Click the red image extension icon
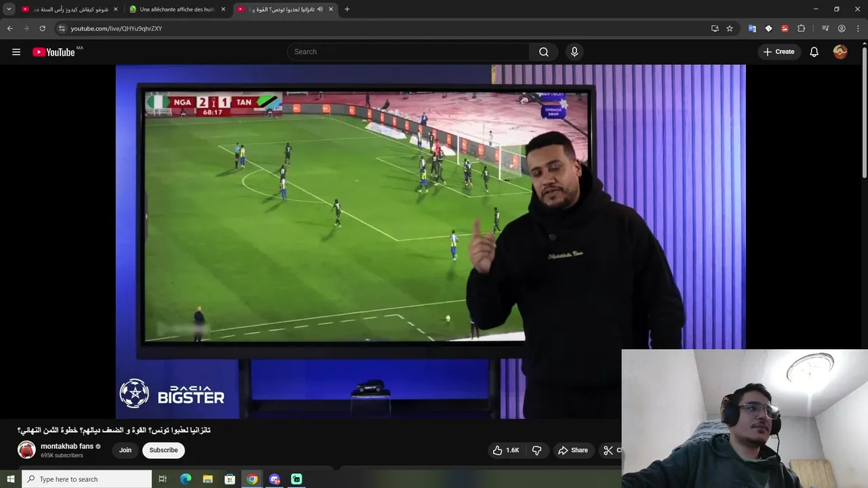 pyautogui.click(x=785, y=28)
